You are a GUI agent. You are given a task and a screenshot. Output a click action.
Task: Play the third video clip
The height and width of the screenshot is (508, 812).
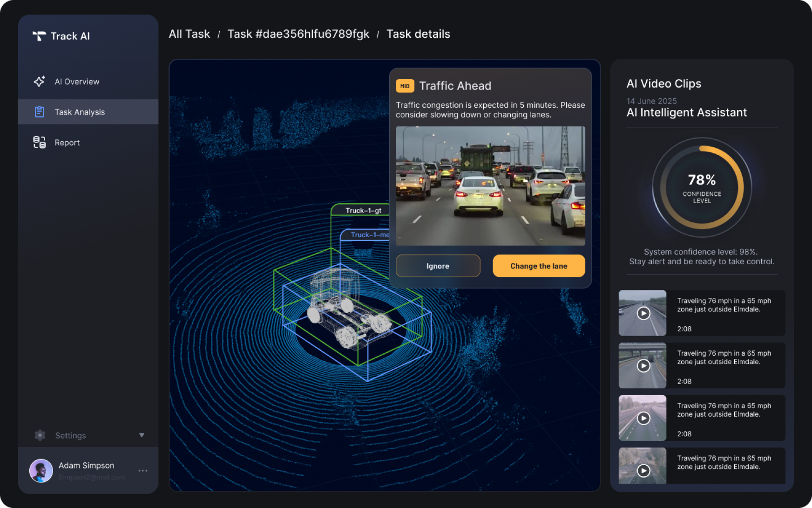tap(643, 418)
